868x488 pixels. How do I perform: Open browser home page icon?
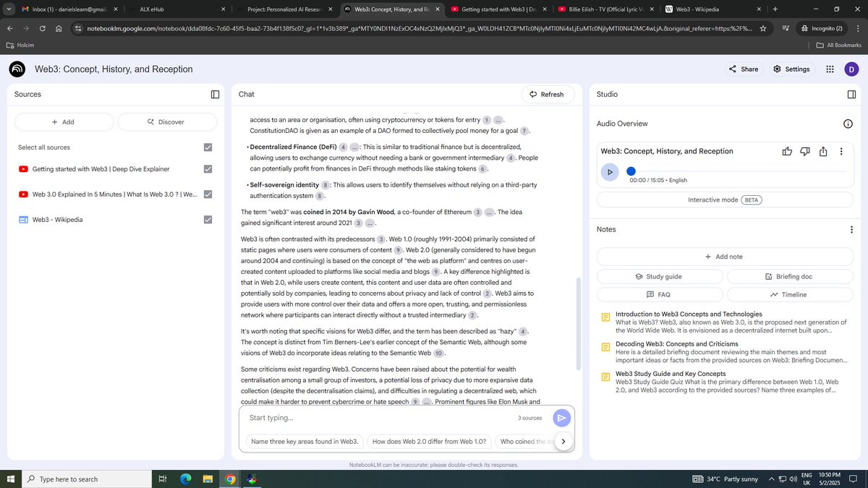(x=59, y=28)
